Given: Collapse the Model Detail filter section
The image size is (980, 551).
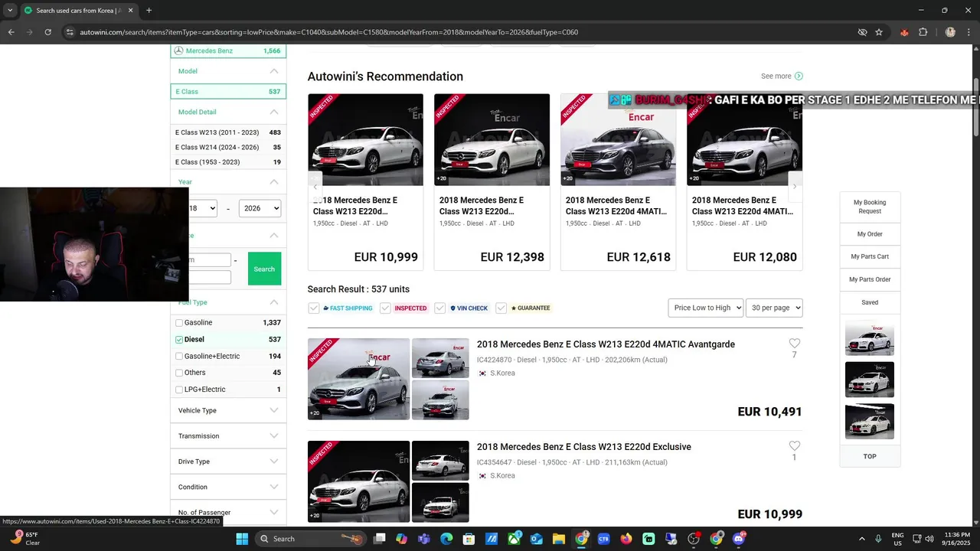Looking at the screenshot, I should pos(273,112).
